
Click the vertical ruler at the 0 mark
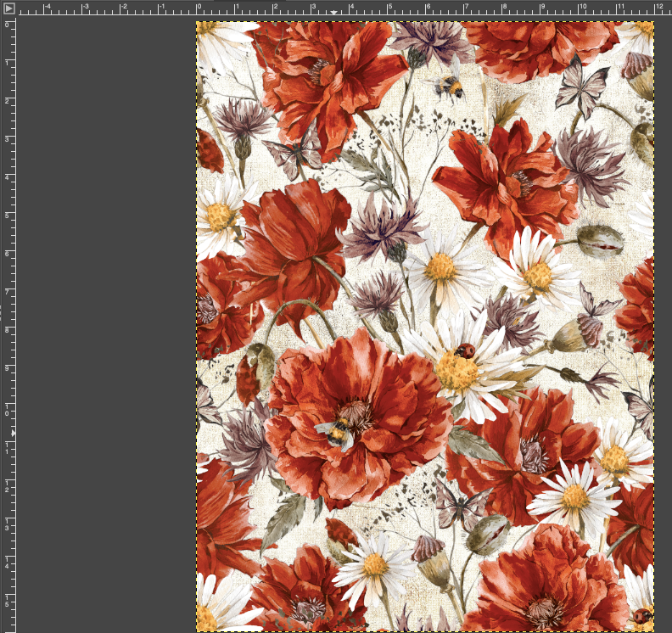[x=8, y=24]
